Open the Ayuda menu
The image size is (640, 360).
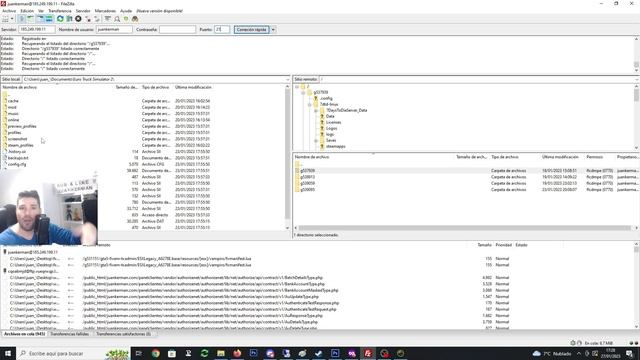(x=126, y=11)
